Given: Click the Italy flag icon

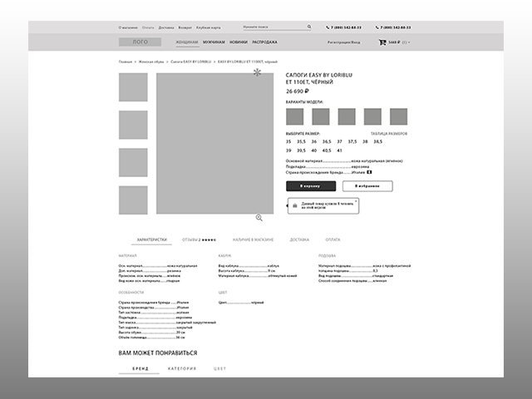Looking at the screenshot, I should (369, 172).
